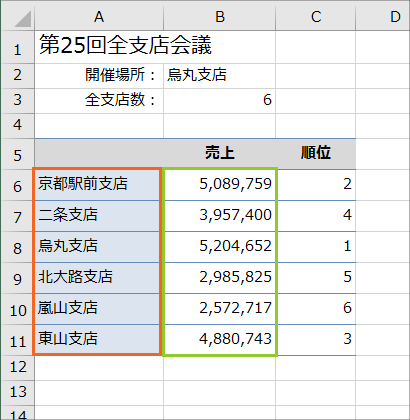The height and width of the screenshot is (420, 410).
Task: Select row 7 header
Action: point(17,216)
